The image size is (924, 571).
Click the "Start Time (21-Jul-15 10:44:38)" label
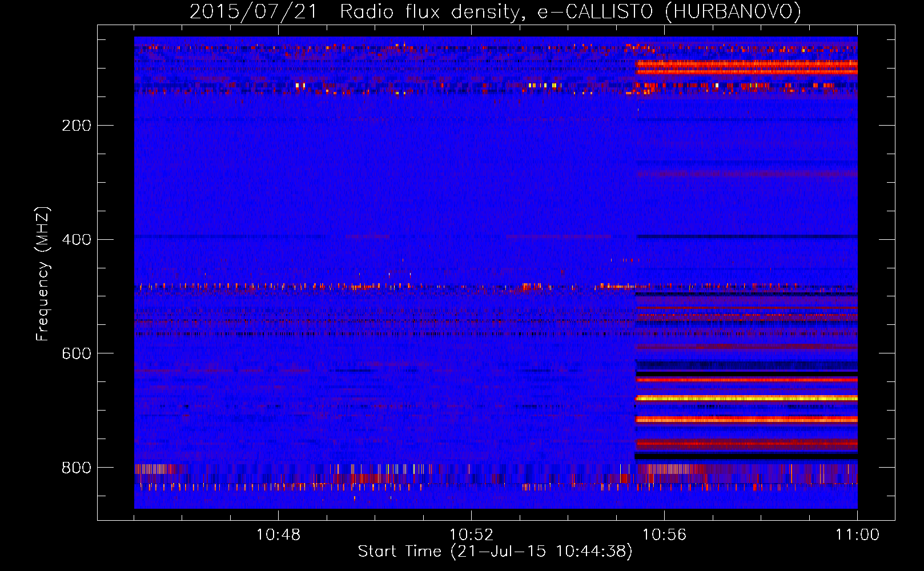[x=495, y=552]
